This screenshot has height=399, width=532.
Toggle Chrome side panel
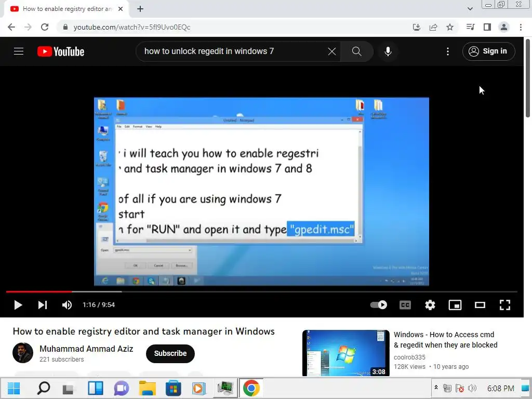[x=487, y=27]
